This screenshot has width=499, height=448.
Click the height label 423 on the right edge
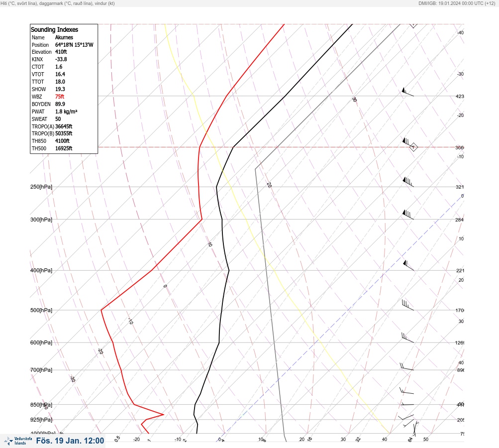click(x=460, y=96)
